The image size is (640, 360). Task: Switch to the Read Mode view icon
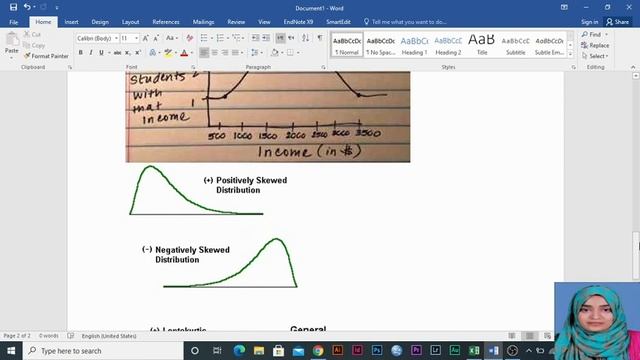coord(512,336)
